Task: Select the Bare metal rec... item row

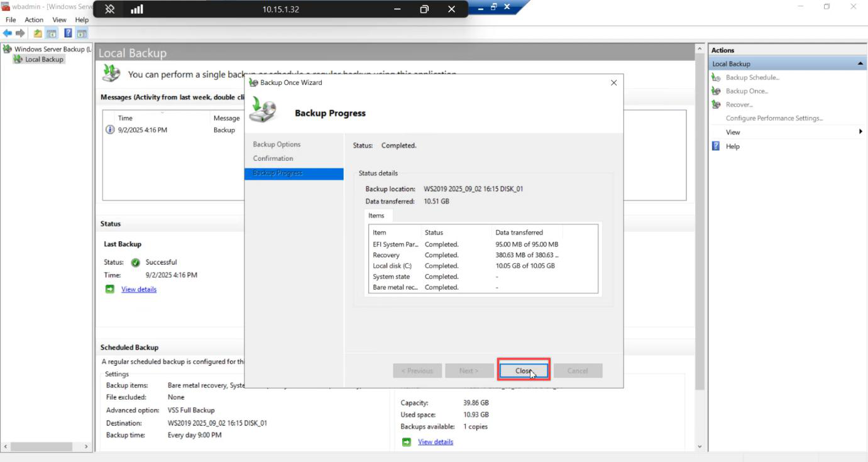Action: click(483, 287)
